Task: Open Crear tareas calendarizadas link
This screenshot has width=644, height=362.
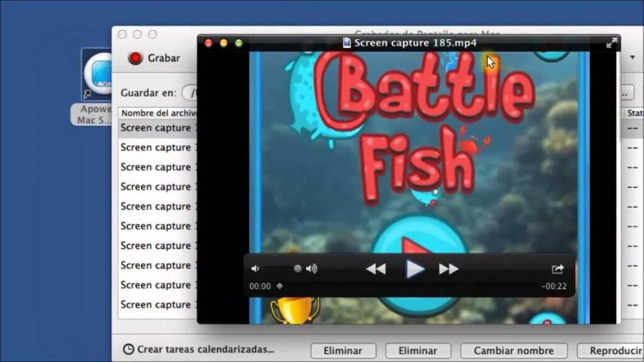Action: (206, 349)
